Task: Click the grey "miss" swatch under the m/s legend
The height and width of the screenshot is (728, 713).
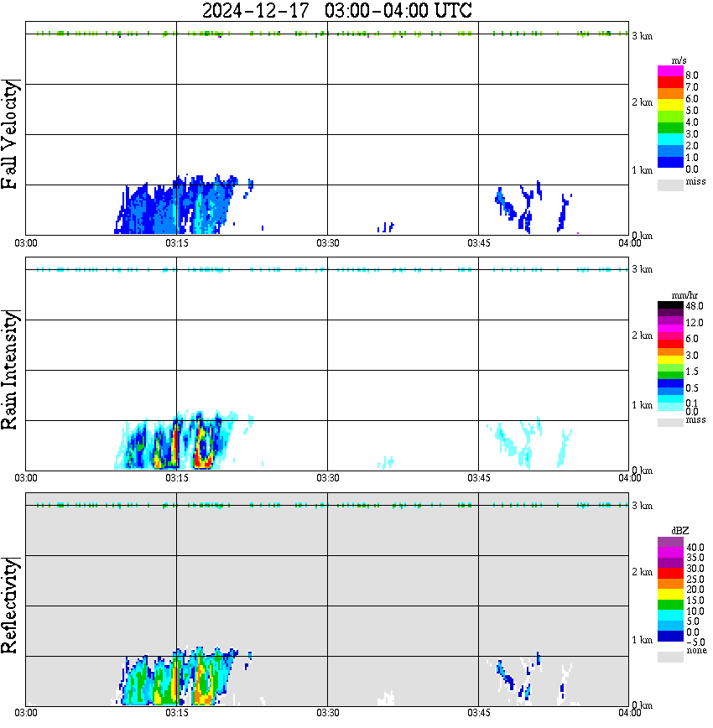Action: coord(670,185)
